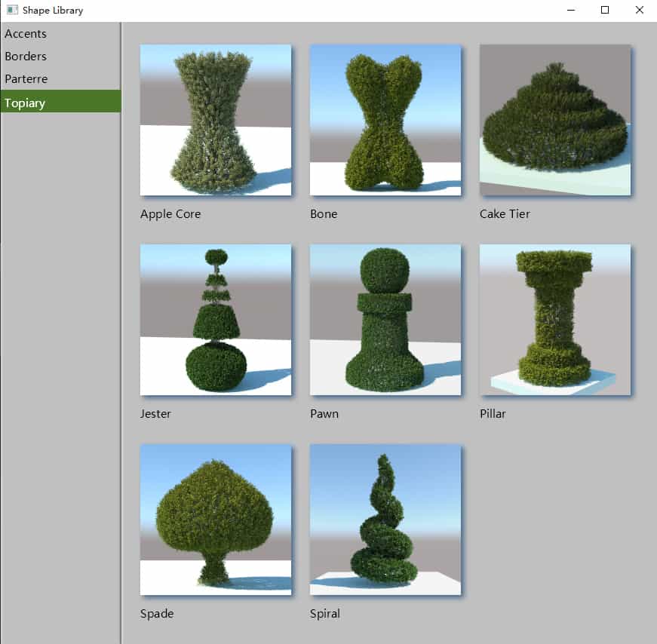Screen dimensions: 657x644
Task: Maximize the Shape Library window
Action: point(605,11)
